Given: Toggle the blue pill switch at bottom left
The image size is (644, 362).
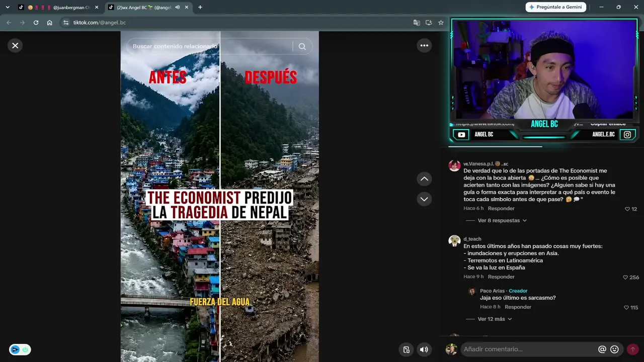Looking at the screenshot, I should [20, 350].
